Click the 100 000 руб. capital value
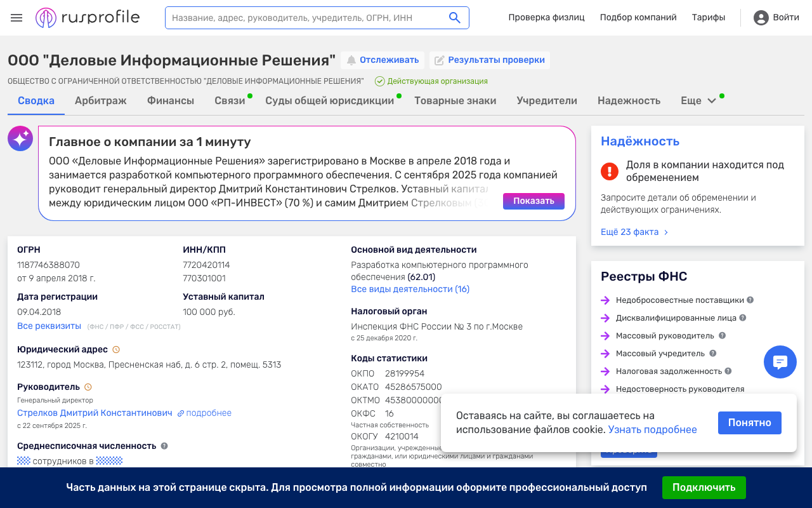812x508 pixels. click(209, 312)
